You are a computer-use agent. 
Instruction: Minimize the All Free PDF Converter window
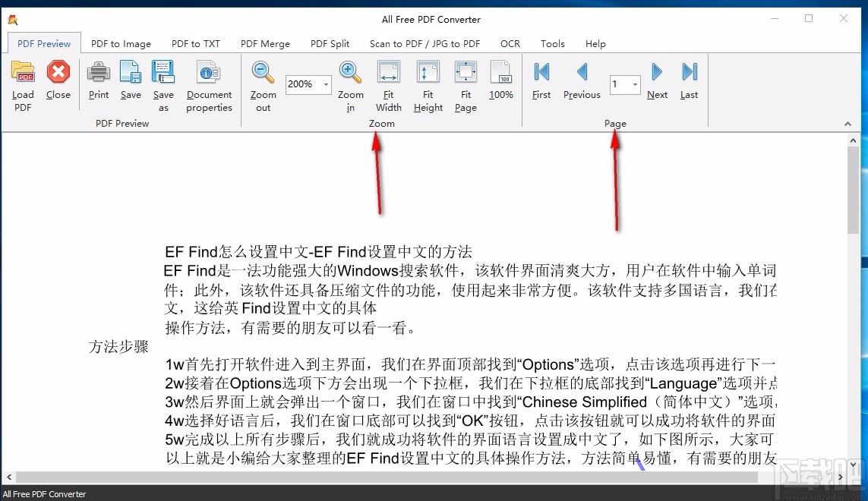(x=775, y=18)
